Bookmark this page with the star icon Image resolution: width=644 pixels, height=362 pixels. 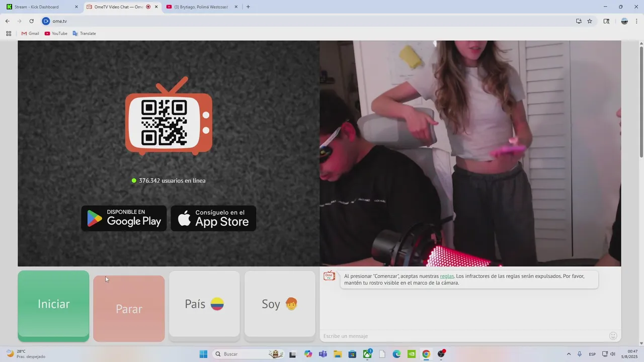(590, 21)
